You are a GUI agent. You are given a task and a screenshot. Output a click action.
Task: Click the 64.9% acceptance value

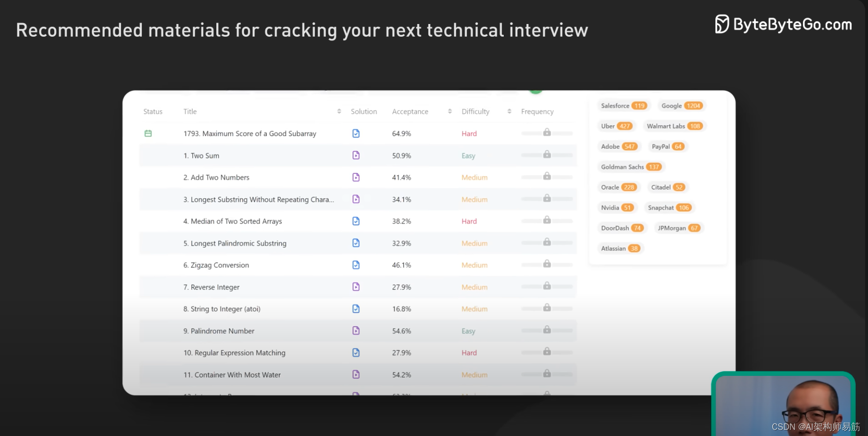[x=401, y=134]
